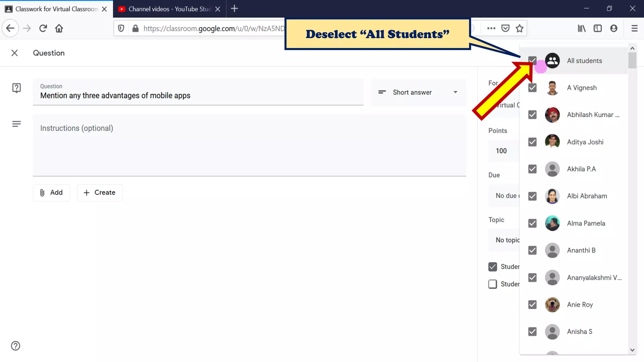
Task: Open the browser home page
Action: [x=59, y=28]
